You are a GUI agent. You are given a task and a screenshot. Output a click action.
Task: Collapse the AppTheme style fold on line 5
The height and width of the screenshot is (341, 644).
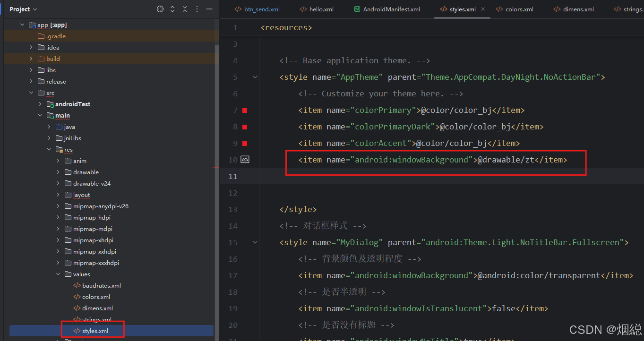(255, 77)
